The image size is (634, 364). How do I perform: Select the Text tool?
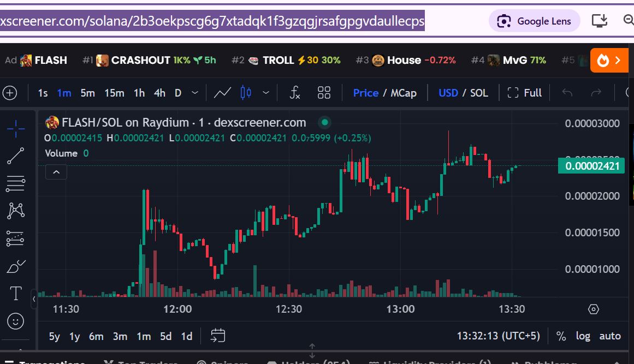(x=16, y=293)
